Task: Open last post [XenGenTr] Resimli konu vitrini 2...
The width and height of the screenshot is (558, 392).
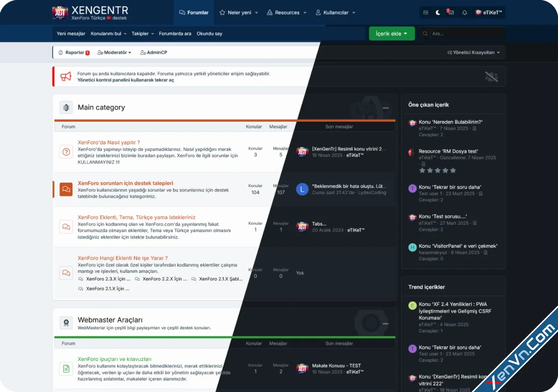Action: coord(349,149)
